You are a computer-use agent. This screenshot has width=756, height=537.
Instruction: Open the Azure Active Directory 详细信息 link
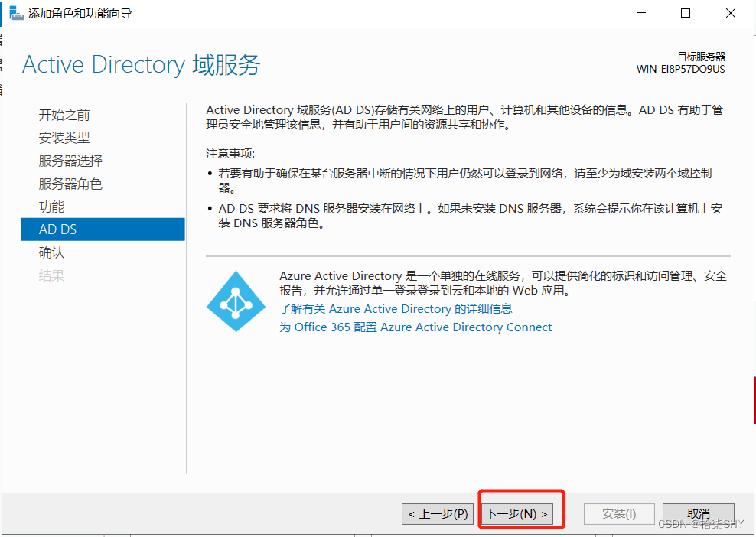coord(396,309)
